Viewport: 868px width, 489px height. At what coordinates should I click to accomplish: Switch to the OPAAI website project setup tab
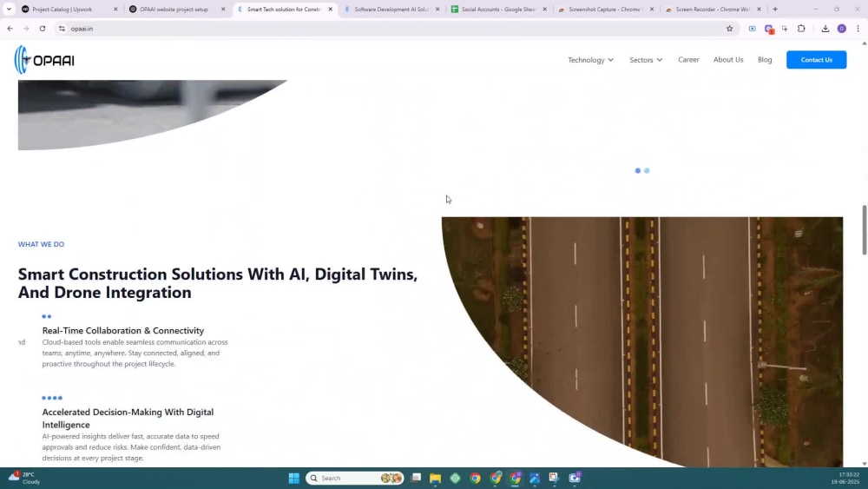coord(177,9)
